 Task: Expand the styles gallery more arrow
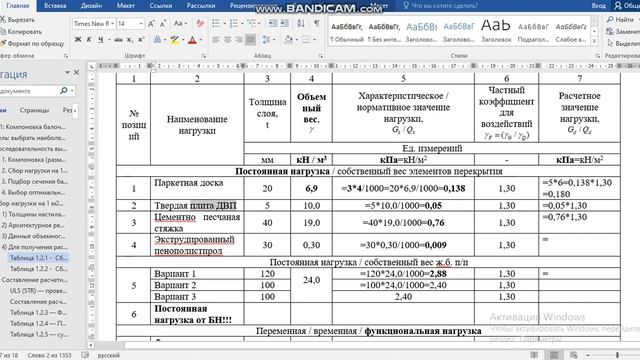(x=595, y=41)
